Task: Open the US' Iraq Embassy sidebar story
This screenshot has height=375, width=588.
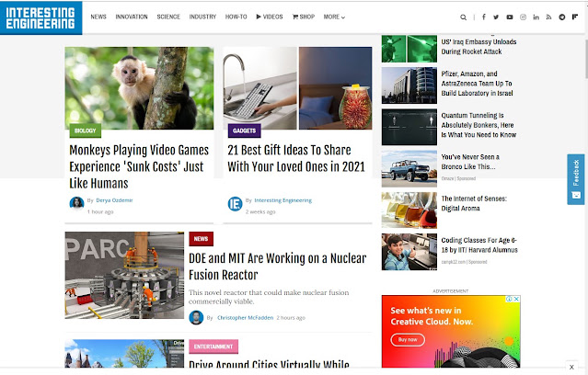Action: (x=478, y=47)
